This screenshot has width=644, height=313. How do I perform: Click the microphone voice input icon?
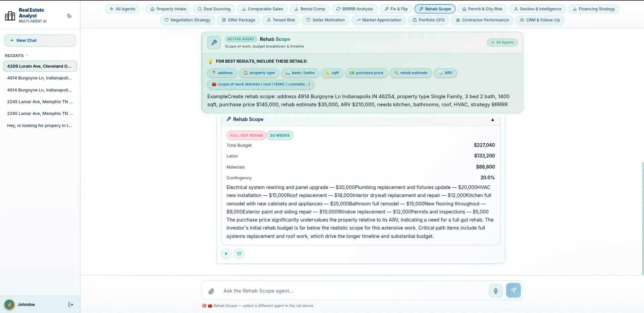click(495, 291)
